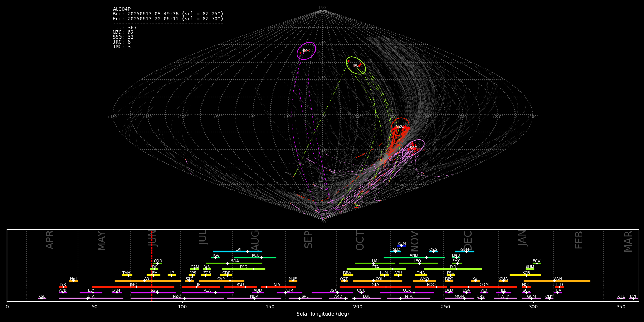Click the KSE shower label in timeline
This screenshot has width=644, height=322.
42,297
